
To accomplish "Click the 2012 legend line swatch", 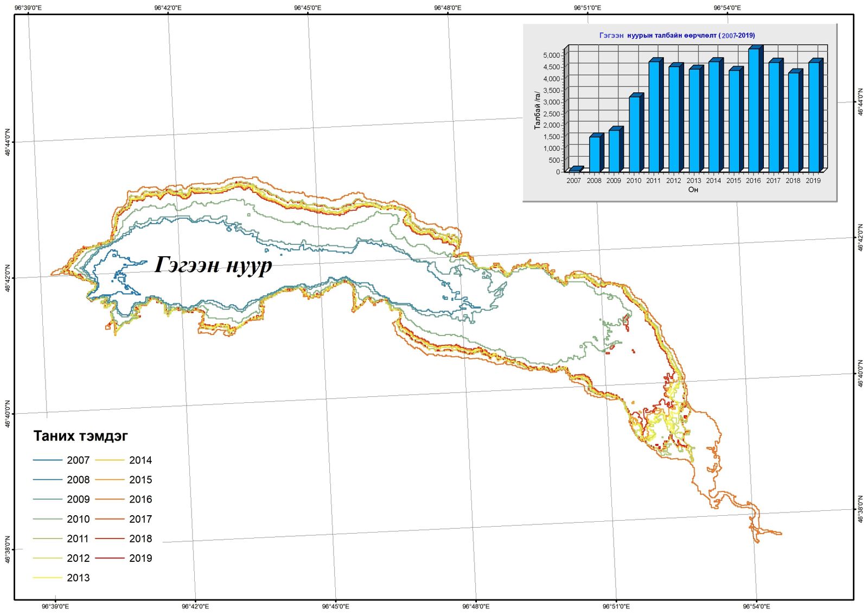I will click(48, 558).
